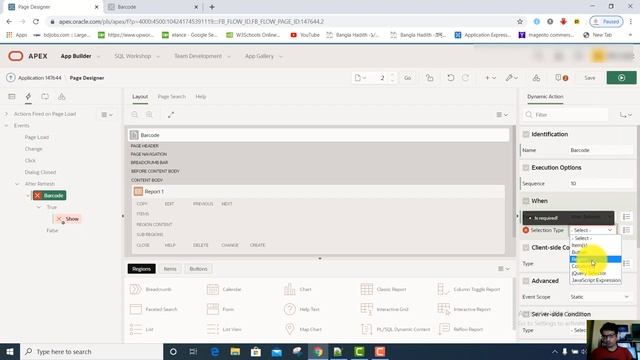Select the Show action in the tree
640x360 pixels.
click(x=68, y=219)
